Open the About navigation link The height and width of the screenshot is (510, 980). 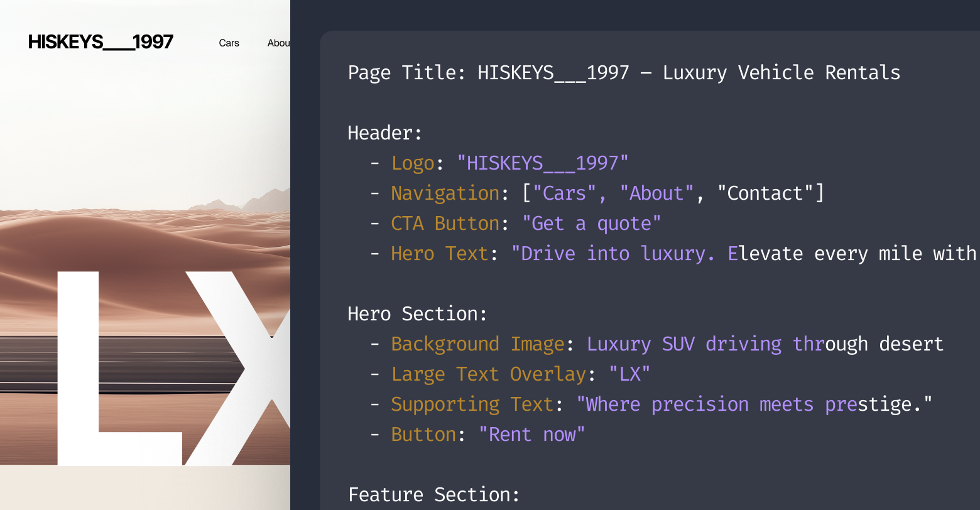point(278,43)
